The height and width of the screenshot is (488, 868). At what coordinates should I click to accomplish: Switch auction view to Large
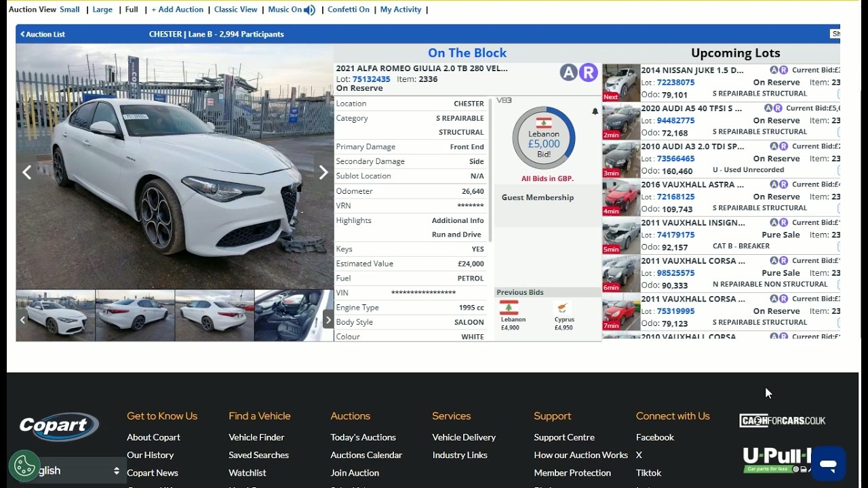pos(102,9)
